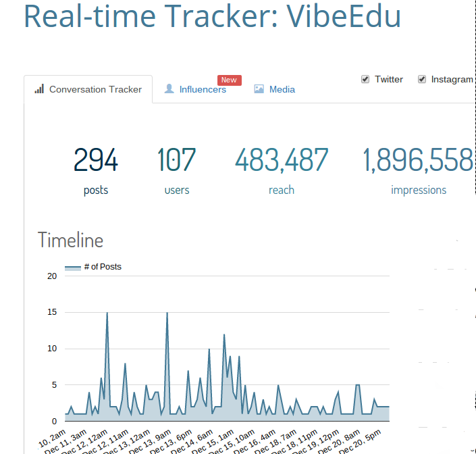
Task: Click the Dec 13 chart peak at 15
Action: click(167, 313)
